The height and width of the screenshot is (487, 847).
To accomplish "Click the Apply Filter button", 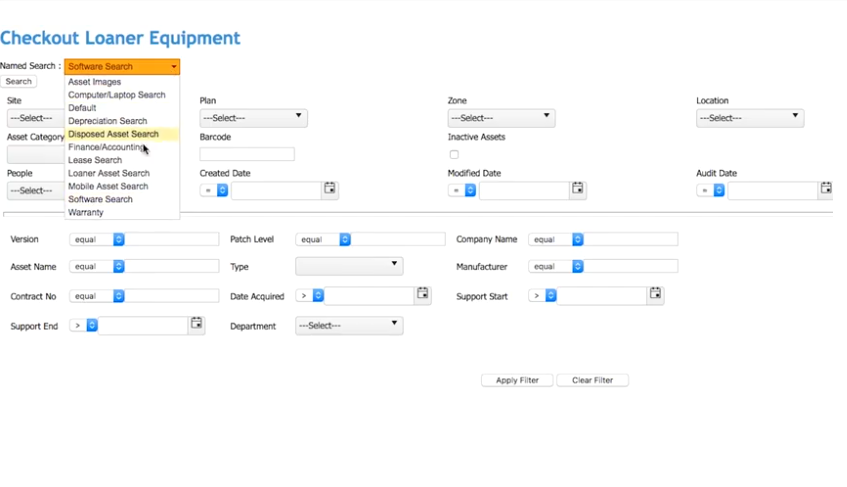I will [x=517, y=381].
